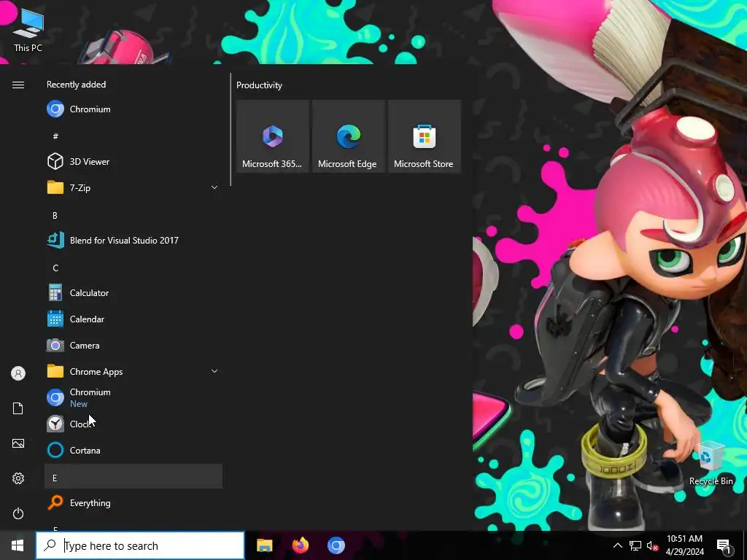Image resolution: width=747 pixels, height=560 pixels.
Task: Launch Cortana from app list
Action: tap(133, 450)
